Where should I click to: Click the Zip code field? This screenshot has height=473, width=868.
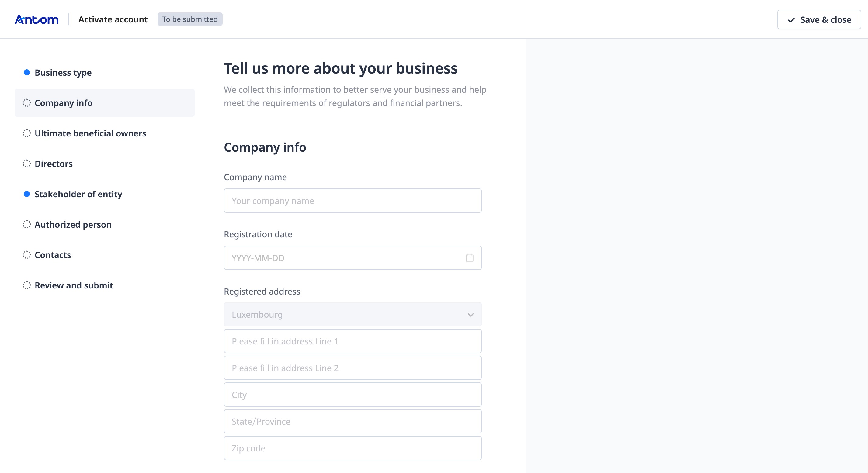(x=352, y=448)
